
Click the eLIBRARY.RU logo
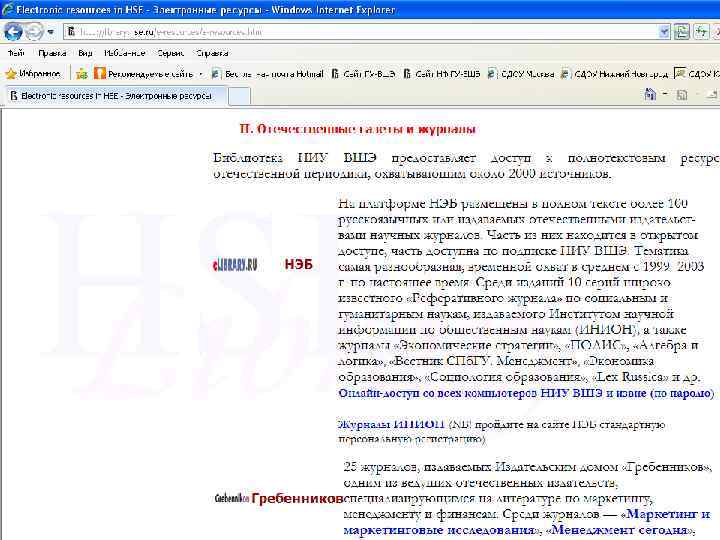click(x=235, y=264)
